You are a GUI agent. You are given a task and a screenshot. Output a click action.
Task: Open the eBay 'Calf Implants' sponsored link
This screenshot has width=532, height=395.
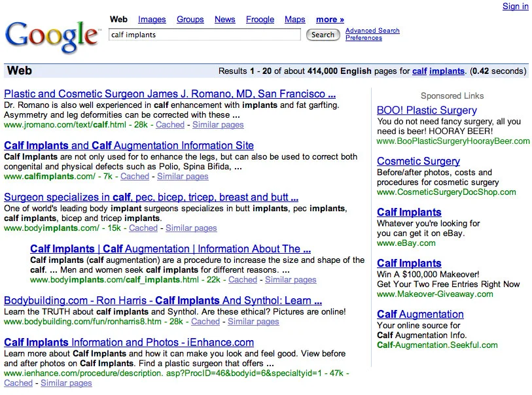tap(409, 213)
